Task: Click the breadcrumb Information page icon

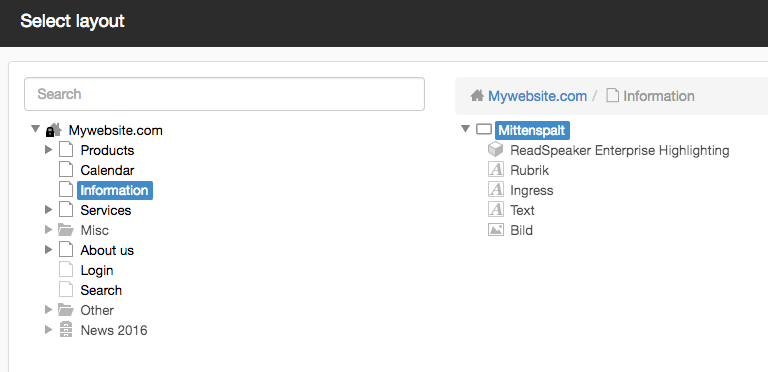Action: (x=612, y=95)
